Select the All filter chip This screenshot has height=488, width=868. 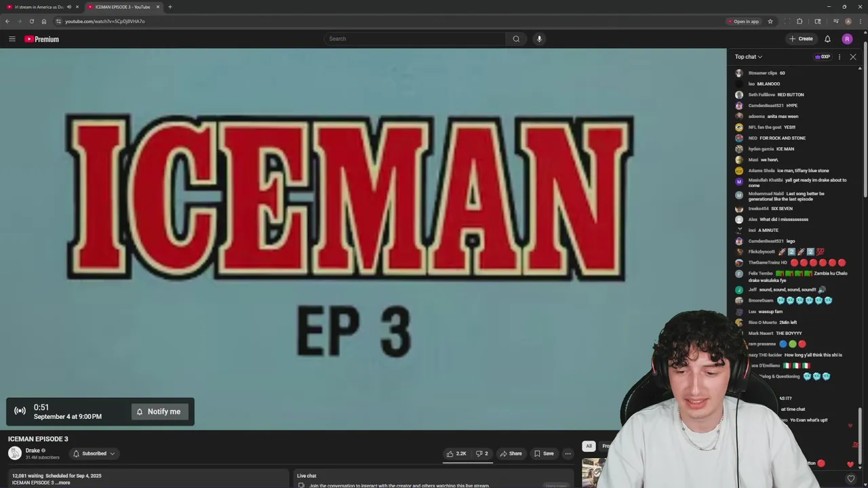tap(589, 446)
